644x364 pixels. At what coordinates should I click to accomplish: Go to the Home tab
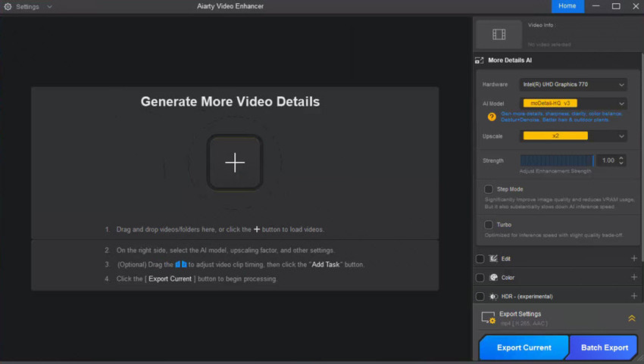(567, 6)
